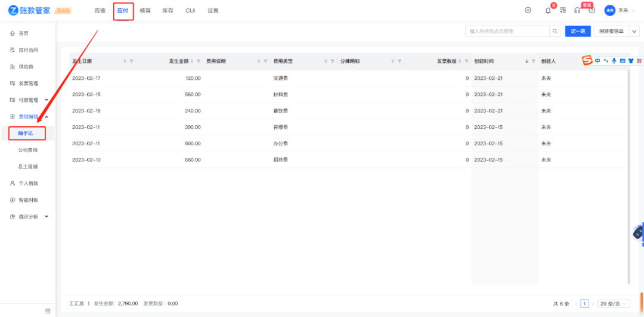Open Sogou toolbox grid icon
The width and height of the screenshot is (644, 317).
pyautogui.click(x=639, y=61)
